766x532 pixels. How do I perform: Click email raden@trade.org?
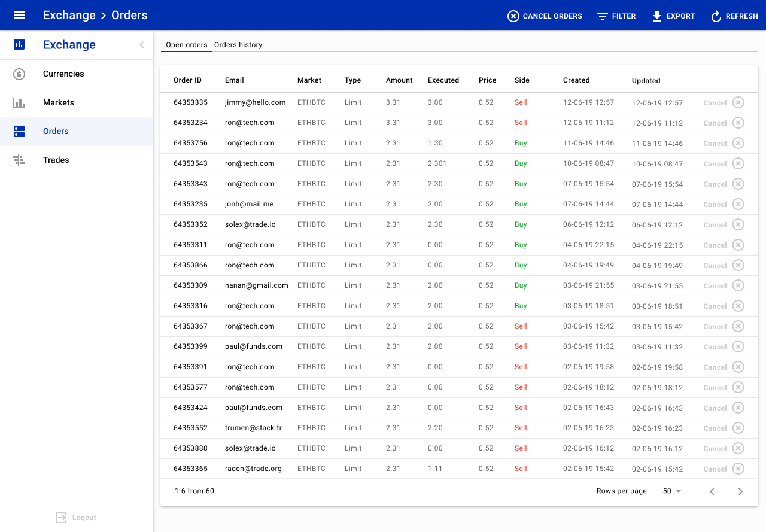(x=253, y=469)
